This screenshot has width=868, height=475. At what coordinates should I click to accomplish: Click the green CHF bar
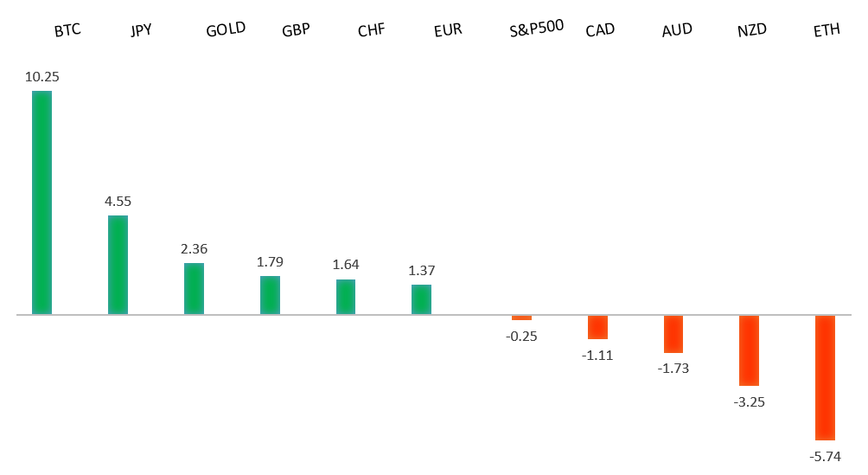click(346, 297)
